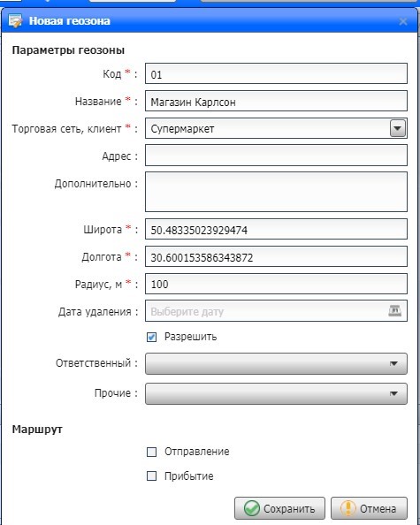This screenshot has width=420, height=525.
Task: Click into the Долгота coordinate field
Action: pos(276,257)
